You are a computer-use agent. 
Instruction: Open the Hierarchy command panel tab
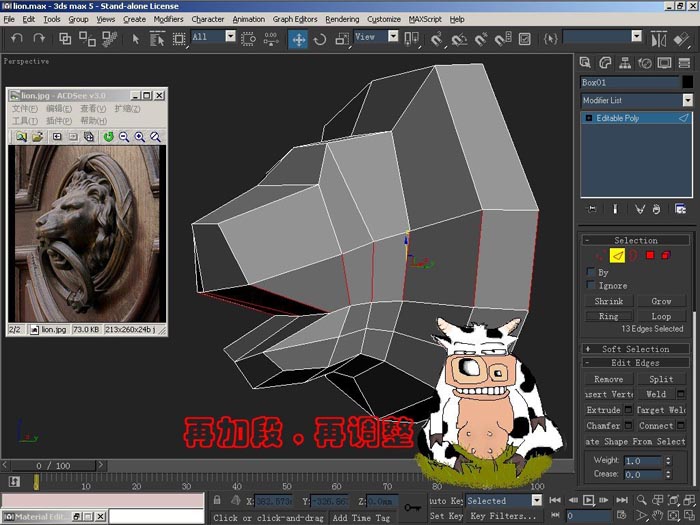(x=625, y=62)
